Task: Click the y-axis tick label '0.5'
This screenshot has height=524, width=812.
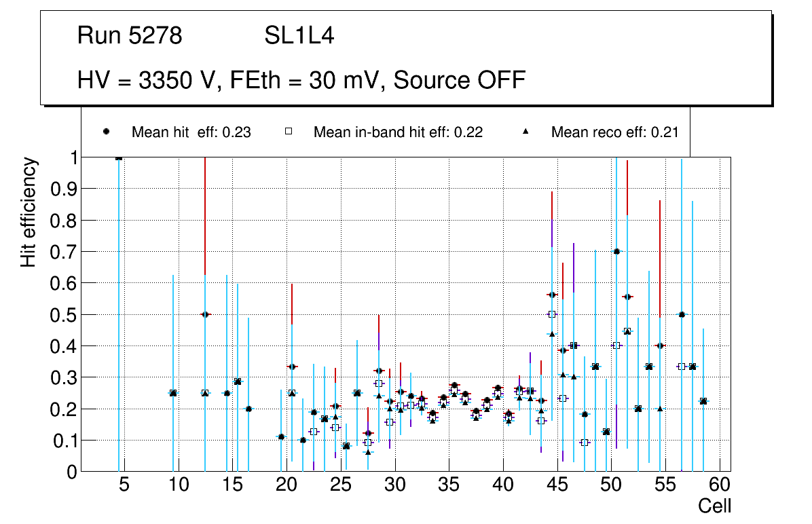Action: coord(62,314)
